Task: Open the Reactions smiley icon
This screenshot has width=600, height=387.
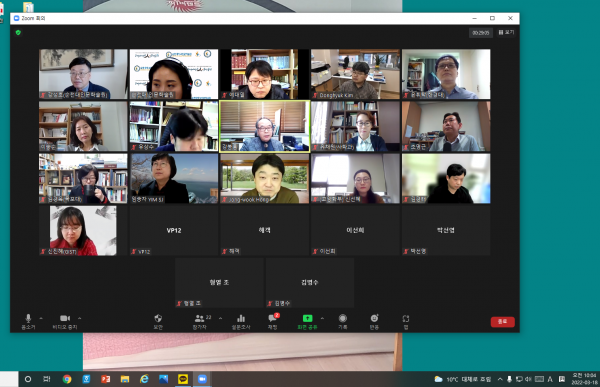Action: coord(374,322)
